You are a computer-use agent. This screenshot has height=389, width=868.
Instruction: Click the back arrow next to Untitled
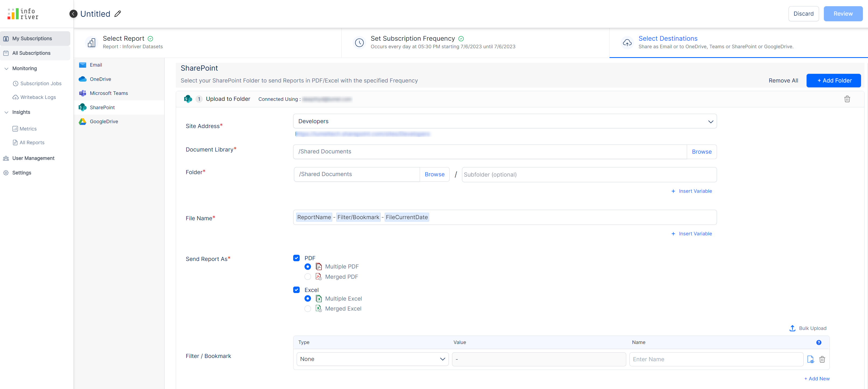tap(73, 14)
